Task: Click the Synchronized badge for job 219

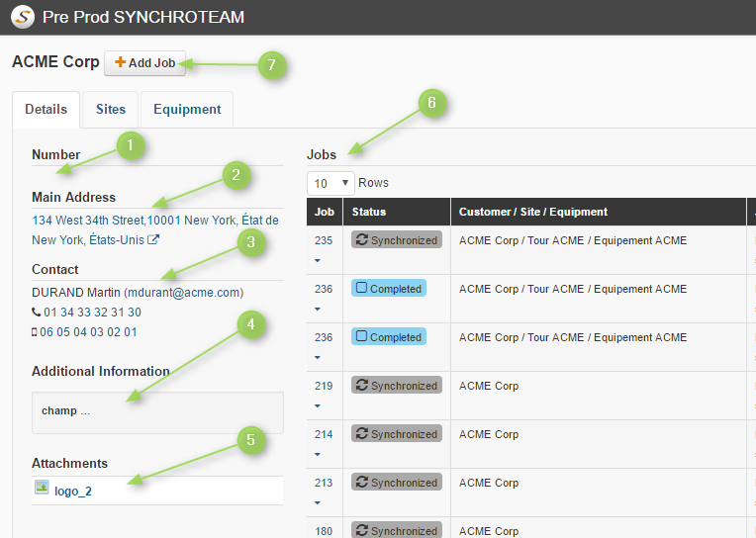Action: tap(397, 385)
